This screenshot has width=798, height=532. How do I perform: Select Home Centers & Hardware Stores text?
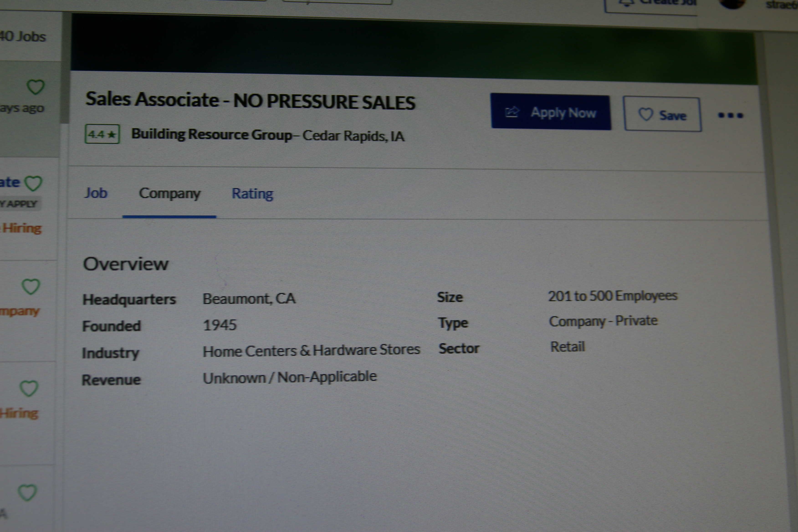click(x=312, y=350)
